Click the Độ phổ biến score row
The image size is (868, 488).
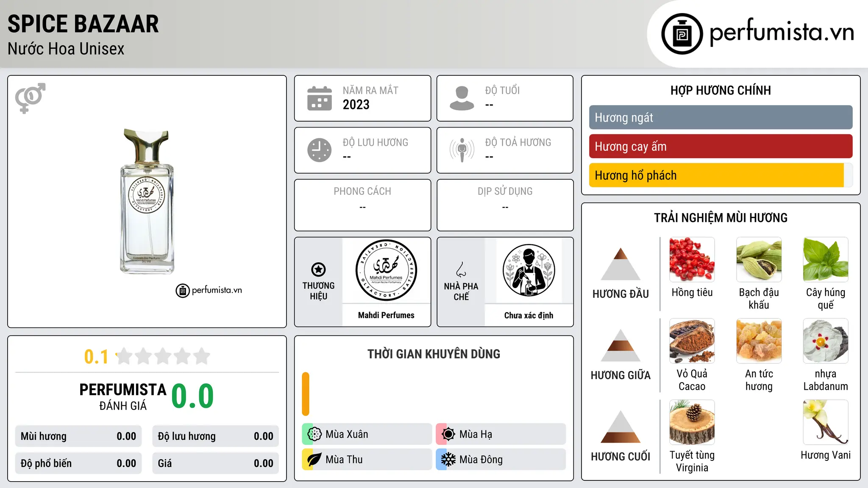click(x=78, y=463)
